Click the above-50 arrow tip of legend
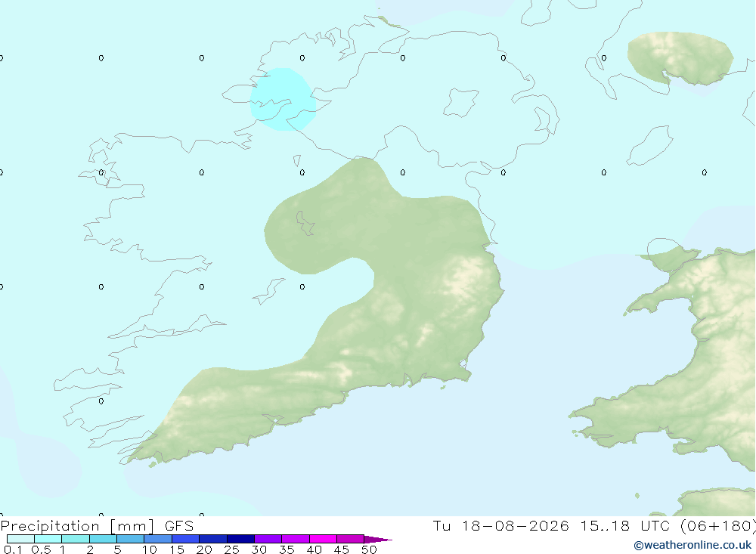Viewport: 756px width, 554px height. pos(378,540)
